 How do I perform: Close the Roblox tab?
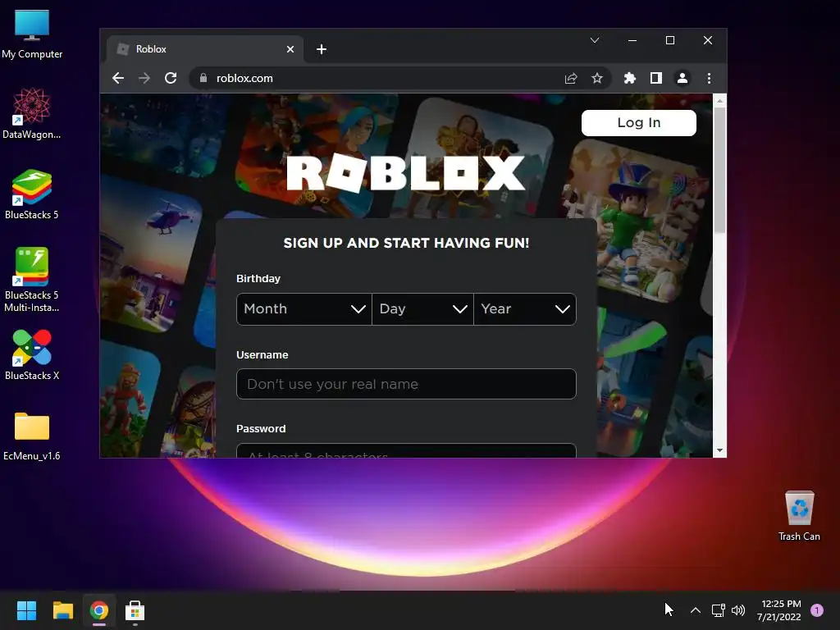tap(290, 49)
